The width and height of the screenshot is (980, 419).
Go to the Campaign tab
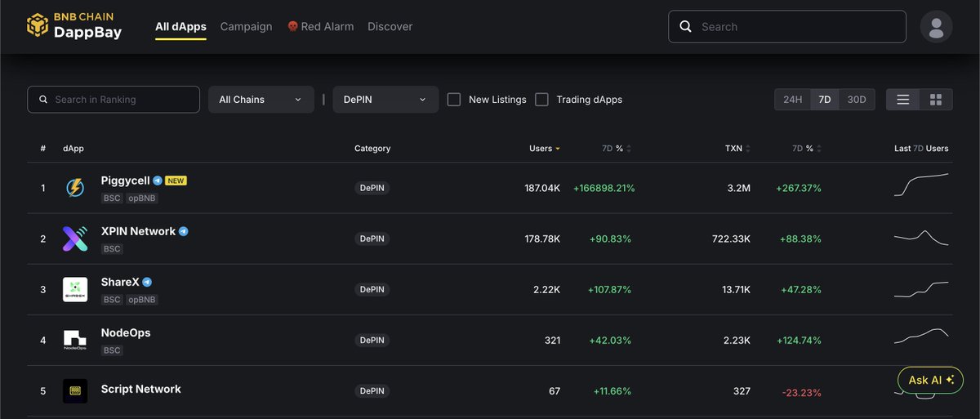pyautogui.click(x=246, y=27)
